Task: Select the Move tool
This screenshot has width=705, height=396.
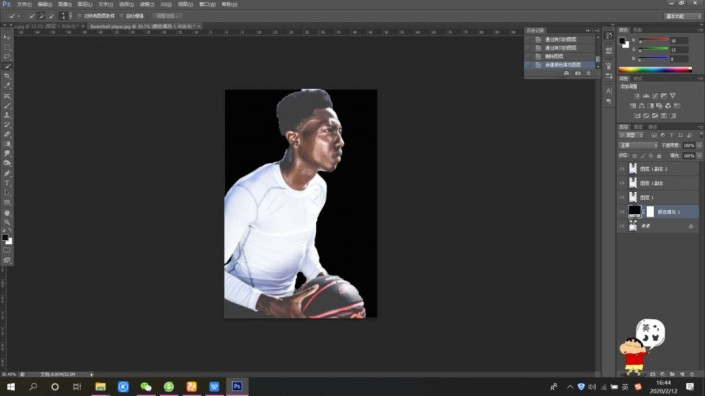Action: click(7, 37)
